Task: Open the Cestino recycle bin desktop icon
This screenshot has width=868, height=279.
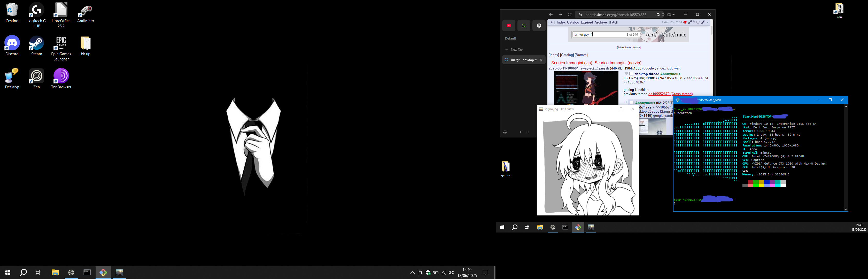Action: point(12,13)
